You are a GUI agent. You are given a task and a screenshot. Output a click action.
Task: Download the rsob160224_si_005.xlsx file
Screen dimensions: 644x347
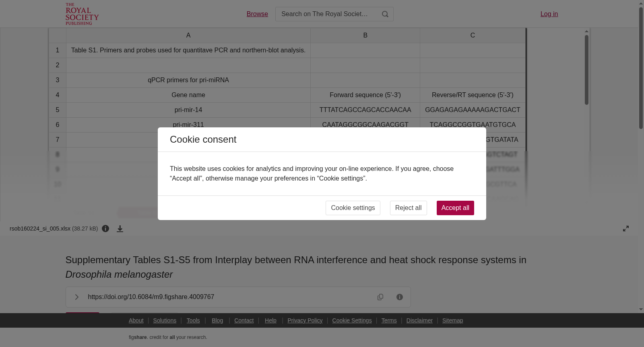pos(120,229)
